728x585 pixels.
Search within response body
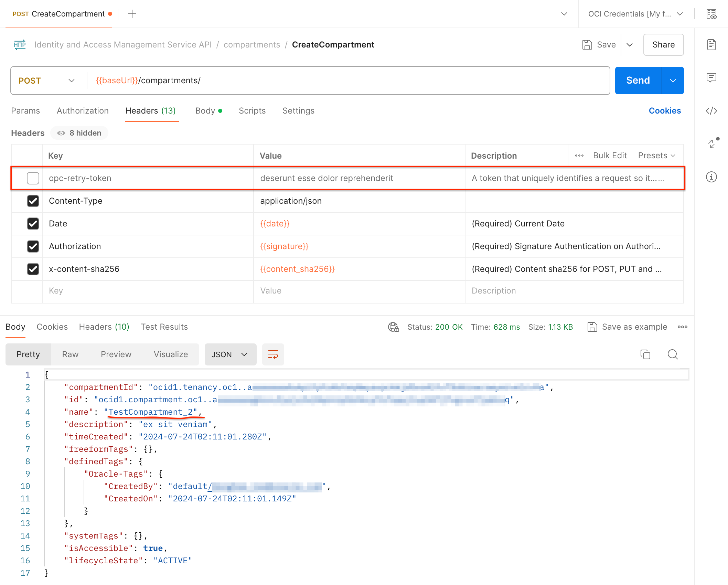coord(673,354)
